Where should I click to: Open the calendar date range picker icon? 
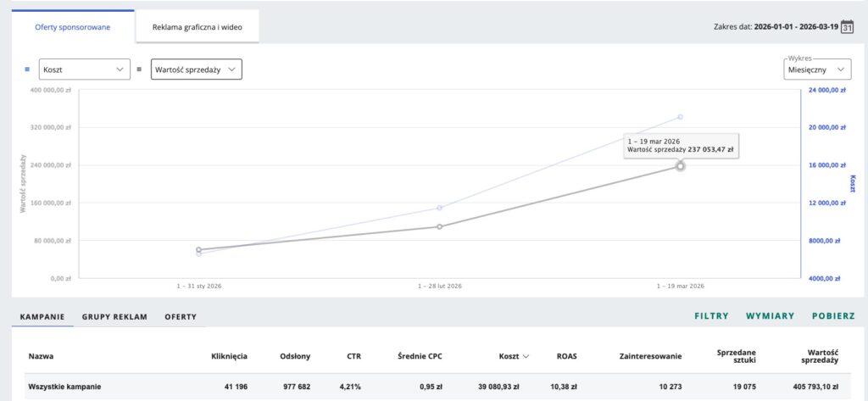(x=858, y=26)
